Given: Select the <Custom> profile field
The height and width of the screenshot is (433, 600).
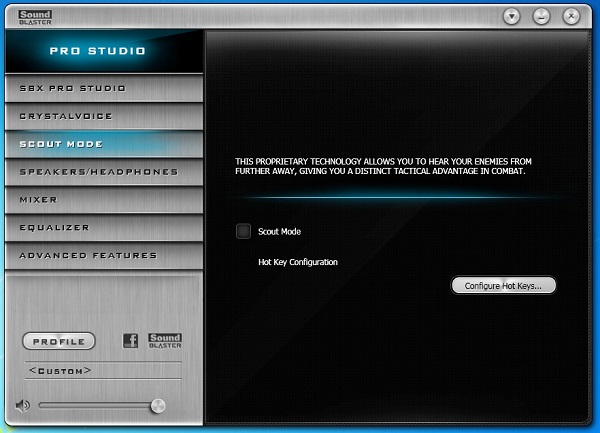Looking at the screenshot, I should click(x=103, y=371).
